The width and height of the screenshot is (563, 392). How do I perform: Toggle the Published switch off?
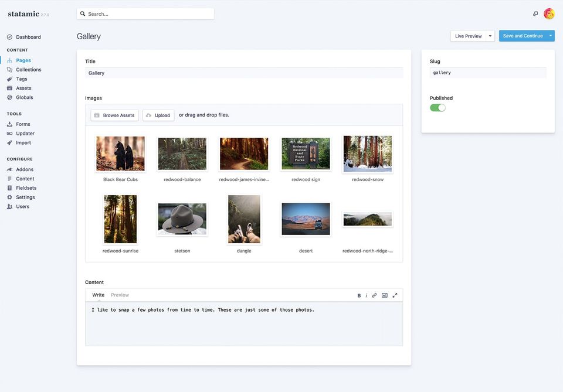437,108
